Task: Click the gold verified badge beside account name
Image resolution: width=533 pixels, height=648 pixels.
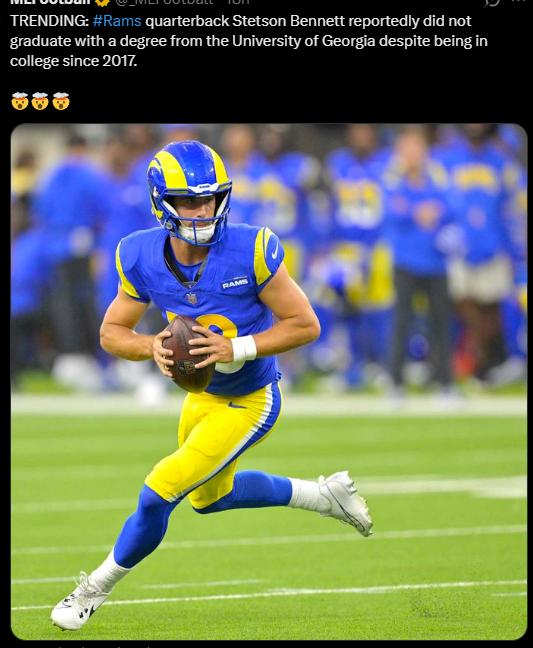Action: (102, 2)
